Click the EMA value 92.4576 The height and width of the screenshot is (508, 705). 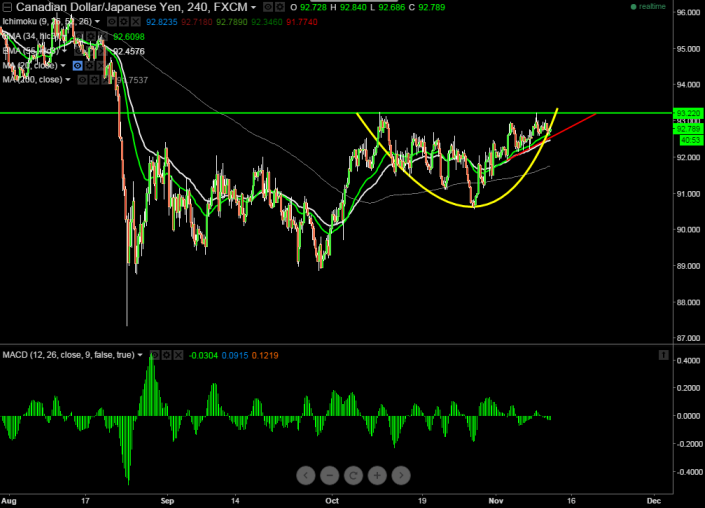(x=129, y=51)
